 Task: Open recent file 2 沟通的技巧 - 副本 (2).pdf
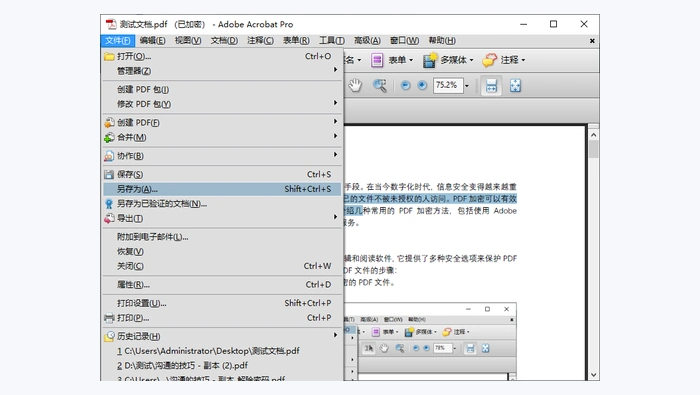[x=222, y=366]
